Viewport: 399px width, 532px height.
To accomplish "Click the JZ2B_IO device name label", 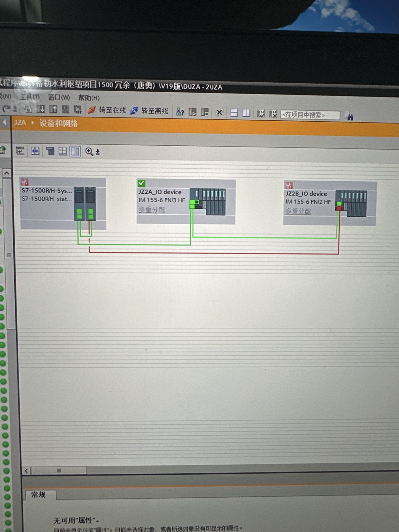I will 306,194.
